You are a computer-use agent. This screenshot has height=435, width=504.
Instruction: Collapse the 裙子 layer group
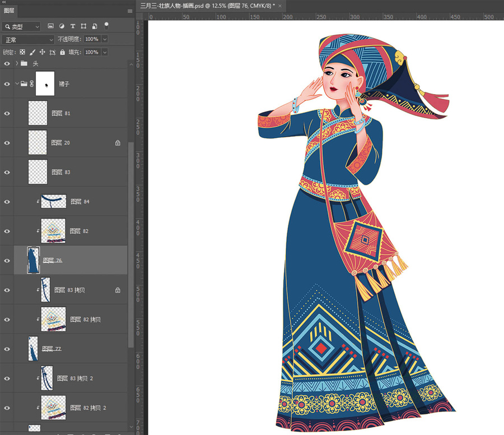click(x=17, y=84)
